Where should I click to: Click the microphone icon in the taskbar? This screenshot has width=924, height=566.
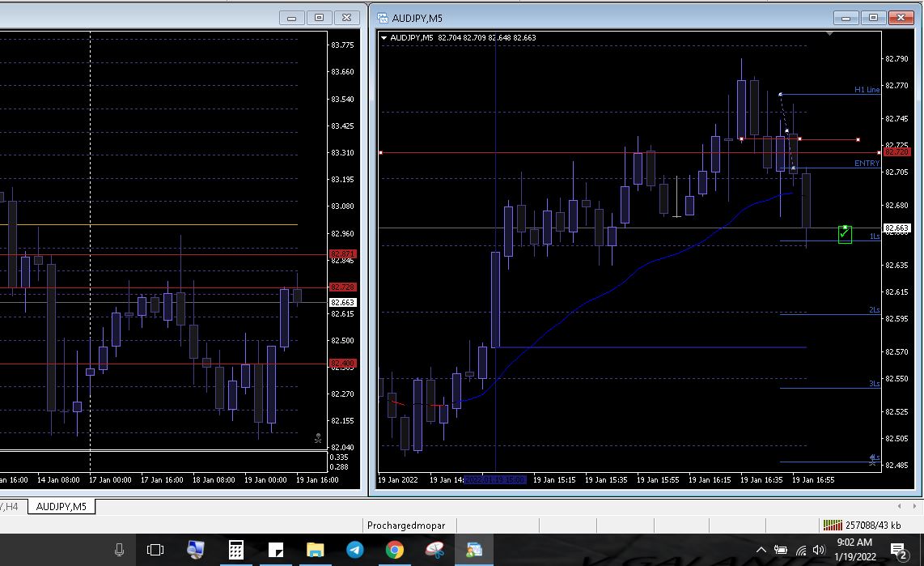pos(119,551)
